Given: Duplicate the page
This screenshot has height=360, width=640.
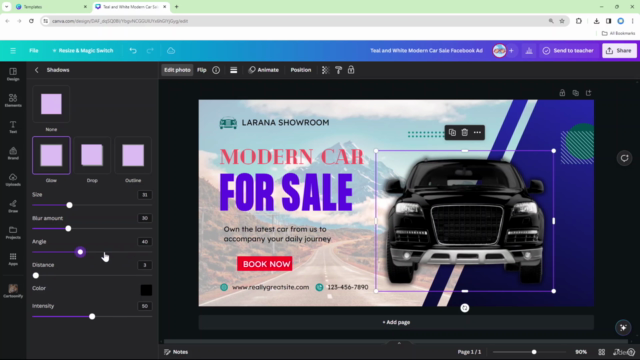Looking at the screenshot, I should tap(576, 93).
